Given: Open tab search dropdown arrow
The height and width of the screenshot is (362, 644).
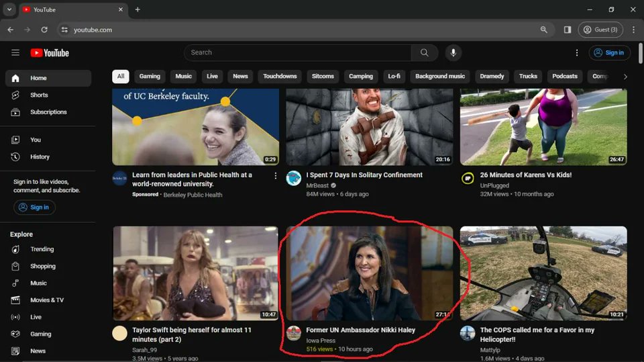Looking at the screenshot, I should [9, 9].
